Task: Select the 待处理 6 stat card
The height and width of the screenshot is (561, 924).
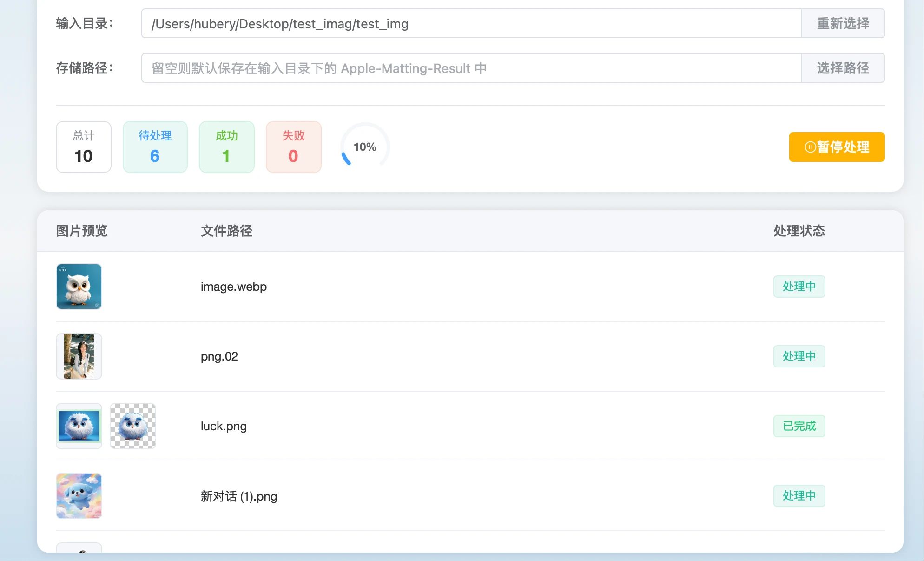Action: pyautogui.click(x=155, y=147)
